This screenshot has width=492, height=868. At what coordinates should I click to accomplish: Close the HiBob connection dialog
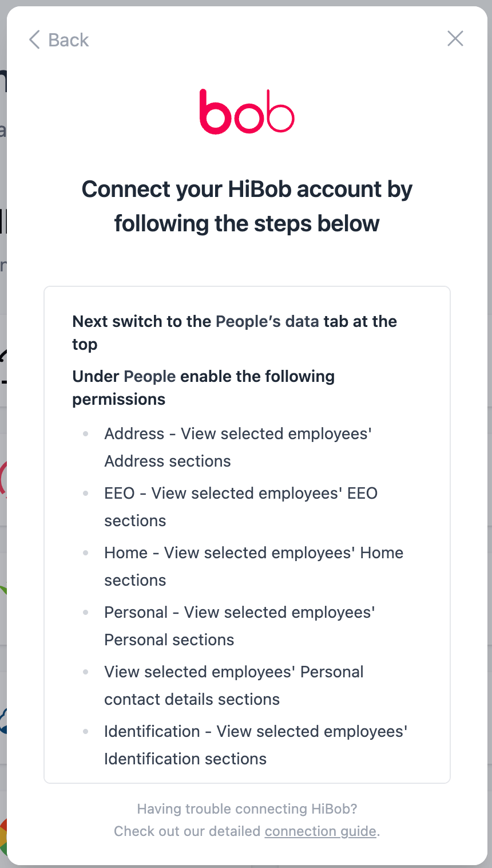pyautogui.click(x=455, y=39)
